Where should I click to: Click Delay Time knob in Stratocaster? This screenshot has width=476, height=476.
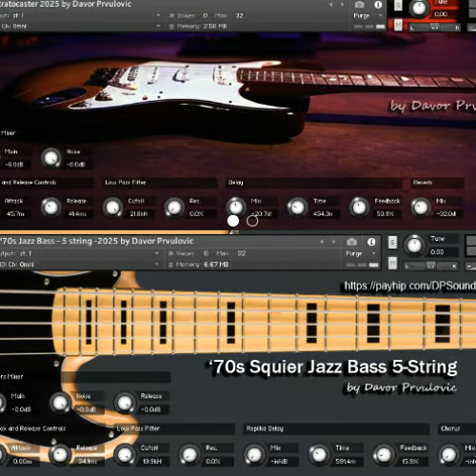[x=297, y=208]
